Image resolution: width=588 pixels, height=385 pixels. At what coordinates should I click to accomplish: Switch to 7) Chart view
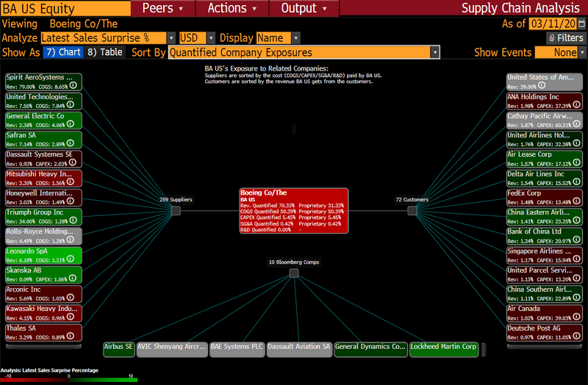click(63, 52)
